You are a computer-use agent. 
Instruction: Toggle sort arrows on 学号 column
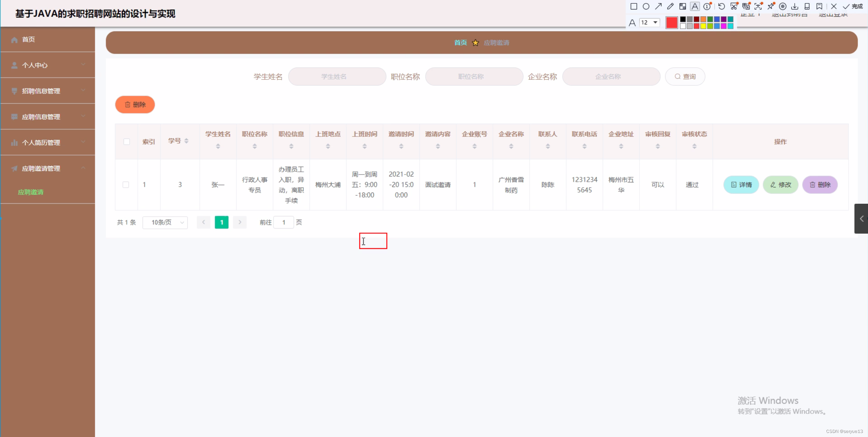tap(186, 141)
